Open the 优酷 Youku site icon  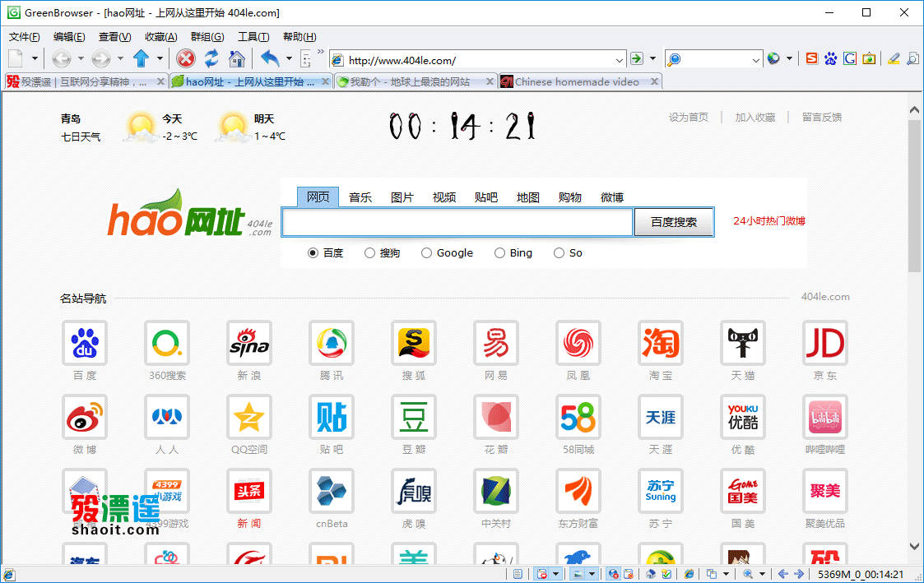(x=742, y=417)
